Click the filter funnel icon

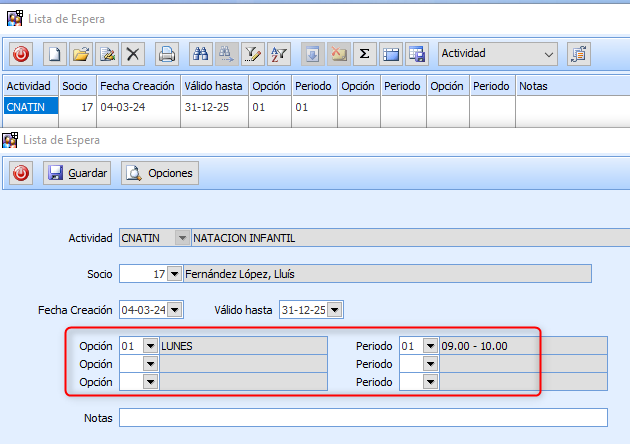[x=252, y=53]
